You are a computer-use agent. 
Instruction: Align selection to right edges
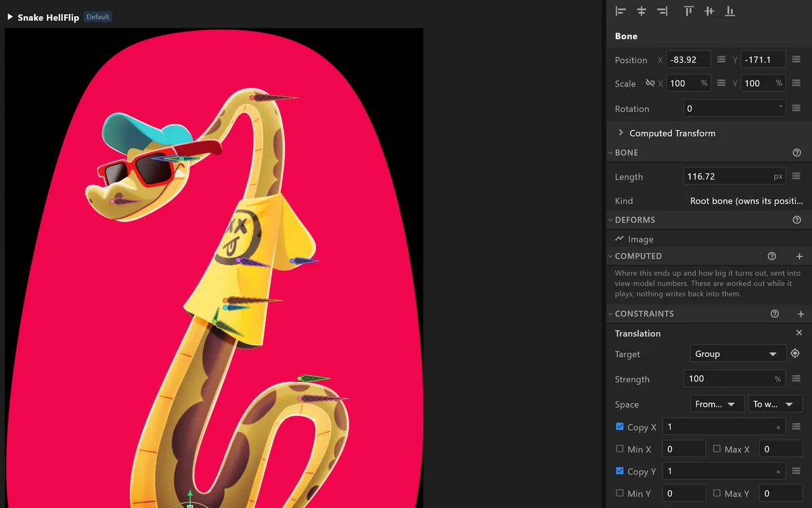pyautogui.click(x=662, y=11)
